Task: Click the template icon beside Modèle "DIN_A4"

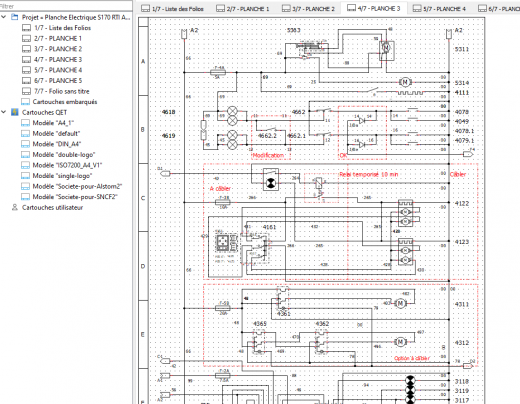Action: [x=25, y=144]
